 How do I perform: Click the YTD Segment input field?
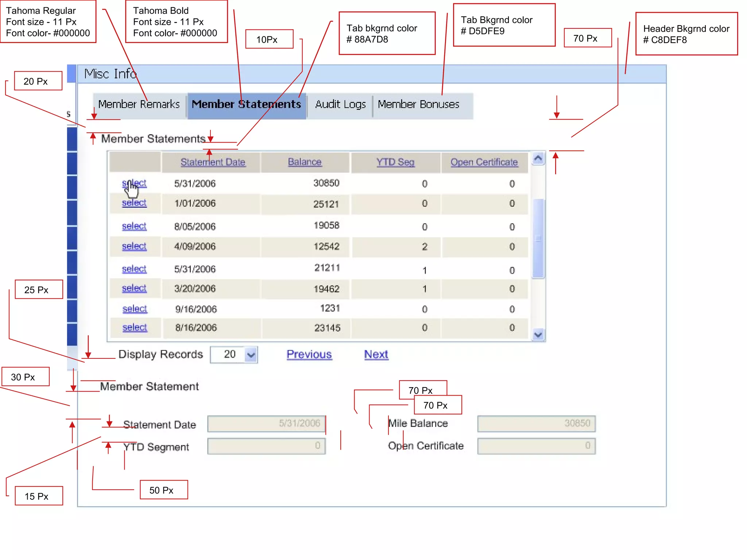(266, 446)
